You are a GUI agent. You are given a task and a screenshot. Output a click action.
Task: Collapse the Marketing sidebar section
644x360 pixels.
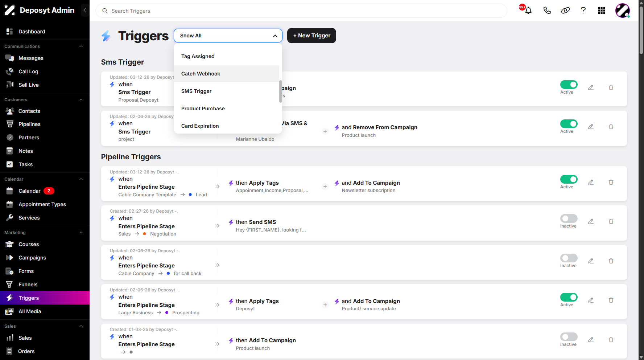tap(81, 233)
